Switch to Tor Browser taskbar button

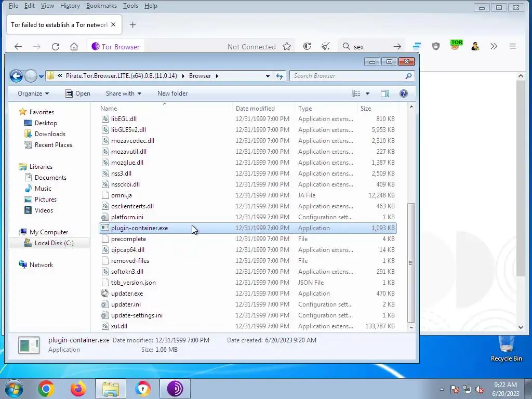(x=175, y=389)
